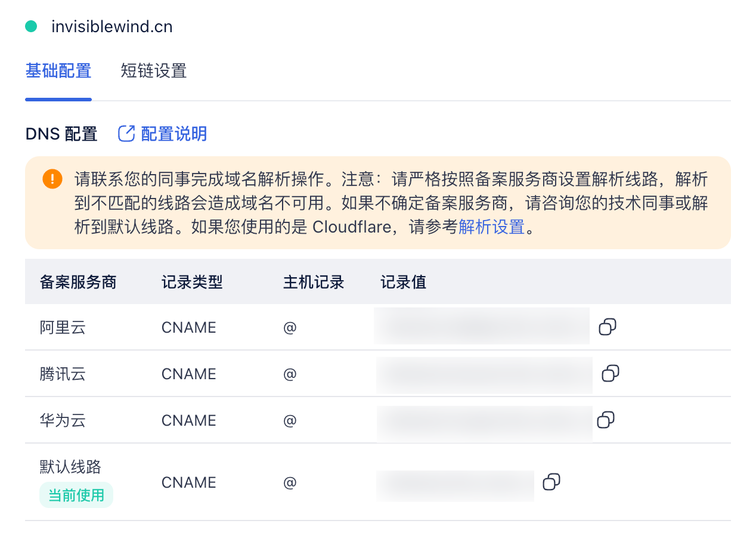756x539 pixels.
Task: Click the 记录值 column header
Action: tap(403, 282)
